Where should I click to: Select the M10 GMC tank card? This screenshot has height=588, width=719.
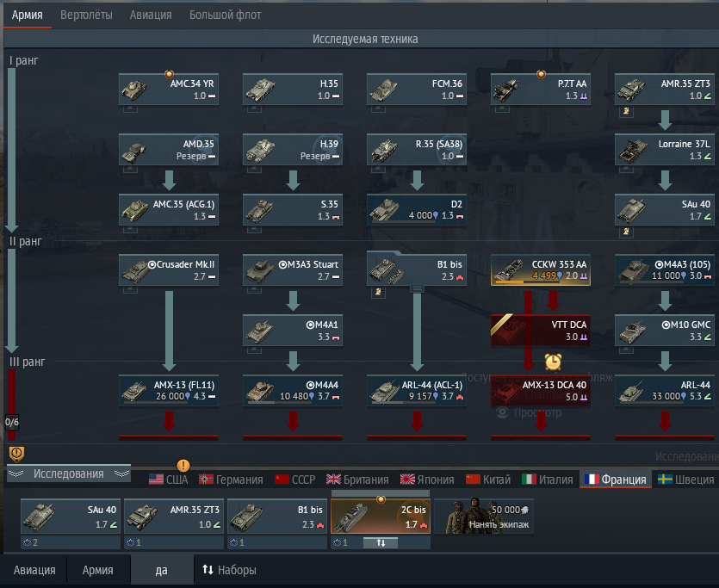pos(665,331)
